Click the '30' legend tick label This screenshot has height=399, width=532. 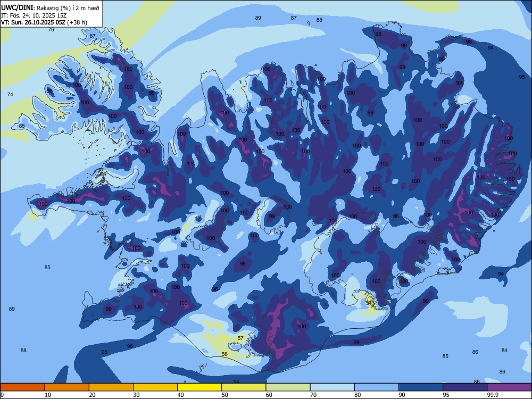[136, 395]
